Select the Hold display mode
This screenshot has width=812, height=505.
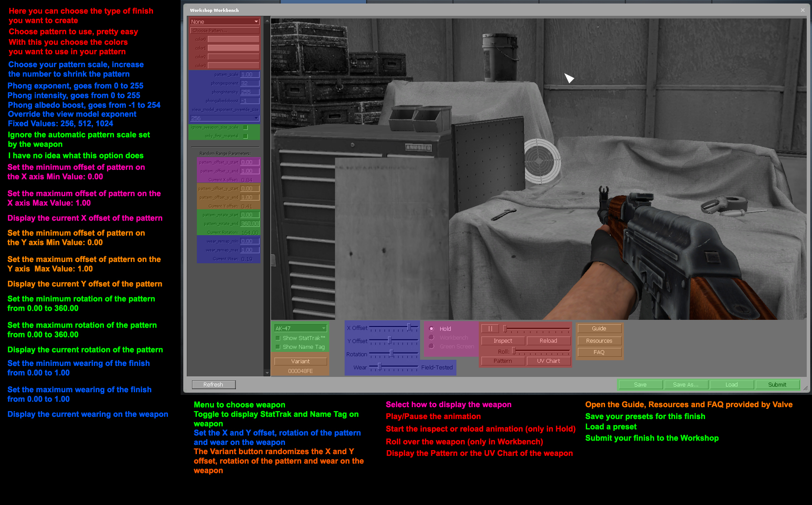[x=431, y=329]
